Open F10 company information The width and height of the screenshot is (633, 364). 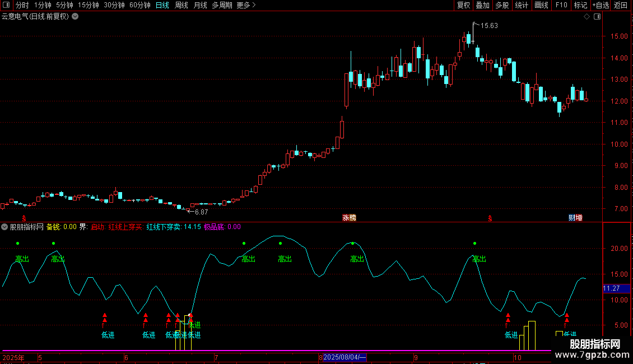tap(561, 5)
